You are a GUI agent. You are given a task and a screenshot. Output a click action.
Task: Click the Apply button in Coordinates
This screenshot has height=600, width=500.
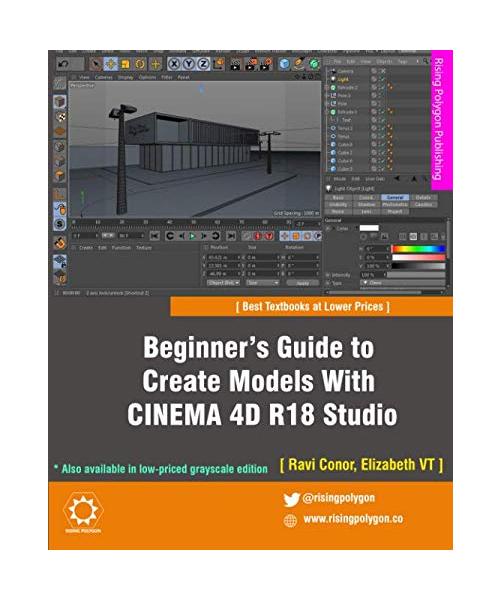coord(302,283)
